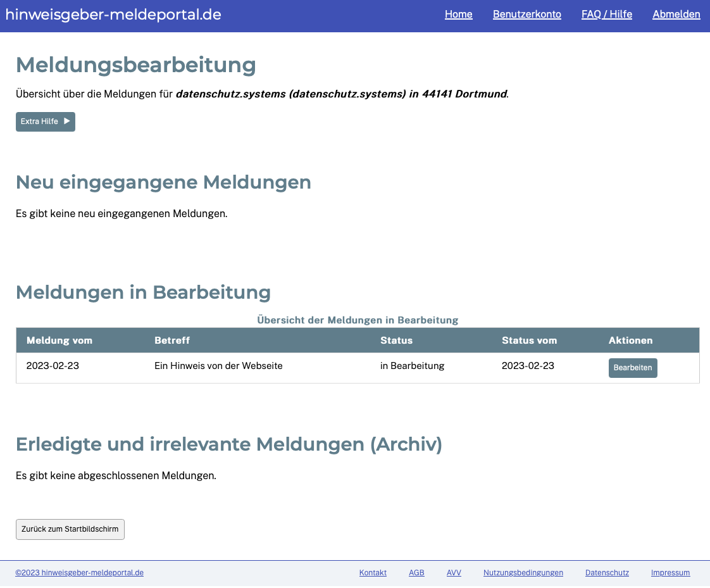Click the hinweisgeber-meldeportal.de site title in the header
The width and height of the screenshot is (710, 588).
pyautogui.click(x=113, y=15)
